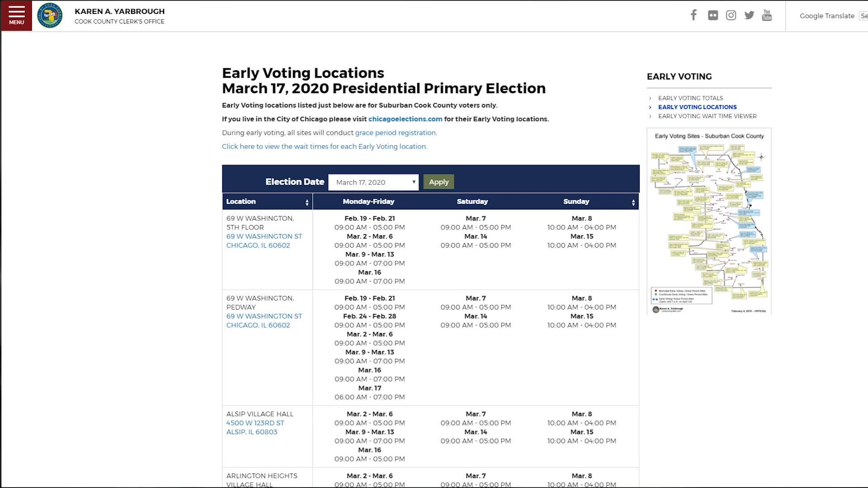The height and width of the screenshot is (488, 868).
Task: Open the hamburger MENU button
Action: [x=16, y=16]
